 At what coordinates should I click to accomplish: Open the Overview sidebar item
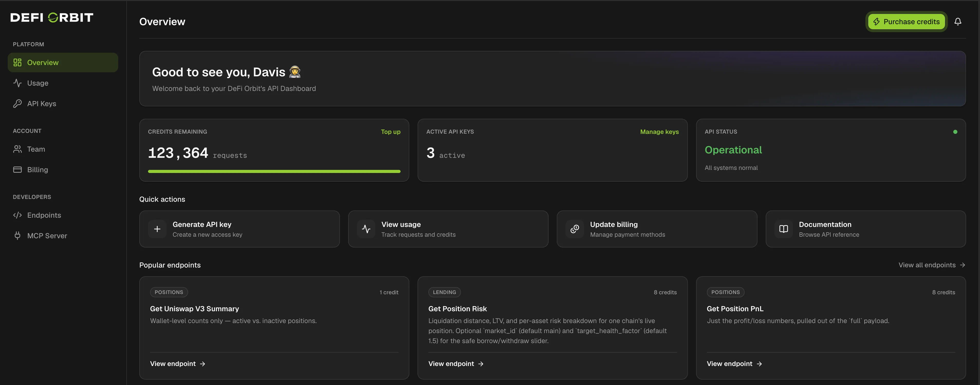click(63, 62)
